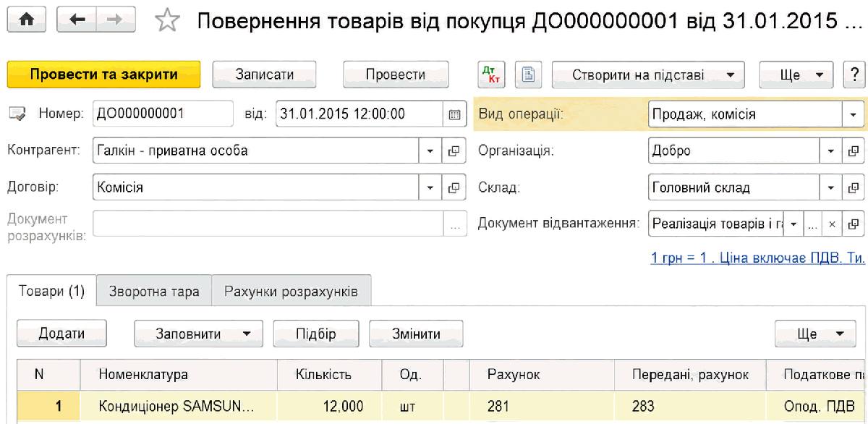Show Дт/Кт accounting entries
Image resolution: width=868 pixels, height=424 pixels.
pos(492,75)
